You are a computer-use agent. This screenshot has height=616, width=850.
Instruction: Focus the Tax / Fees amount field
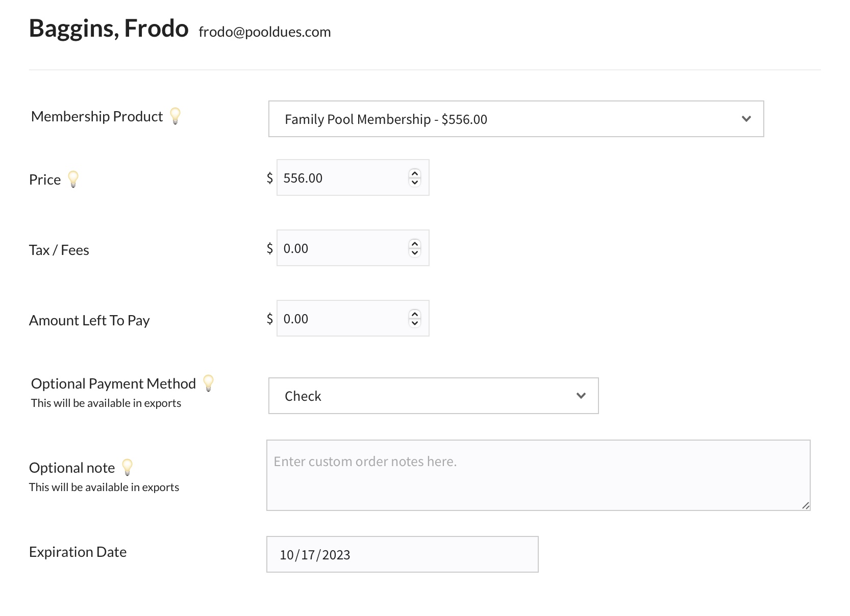[x=342, y=248]
